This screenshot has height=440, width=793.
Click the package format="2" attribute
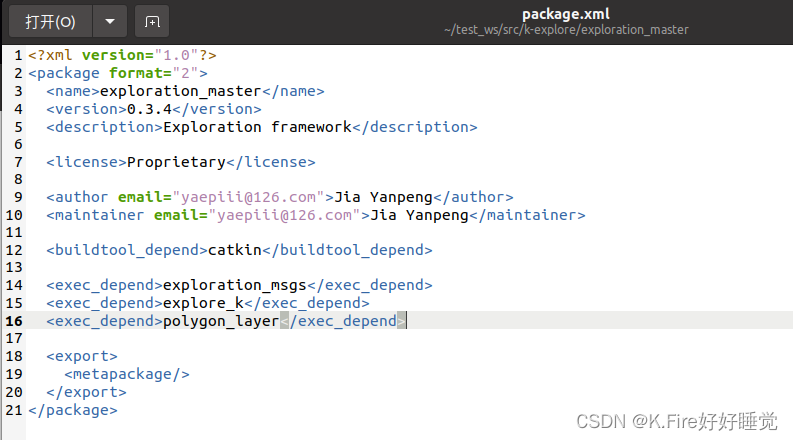[154, 73]
